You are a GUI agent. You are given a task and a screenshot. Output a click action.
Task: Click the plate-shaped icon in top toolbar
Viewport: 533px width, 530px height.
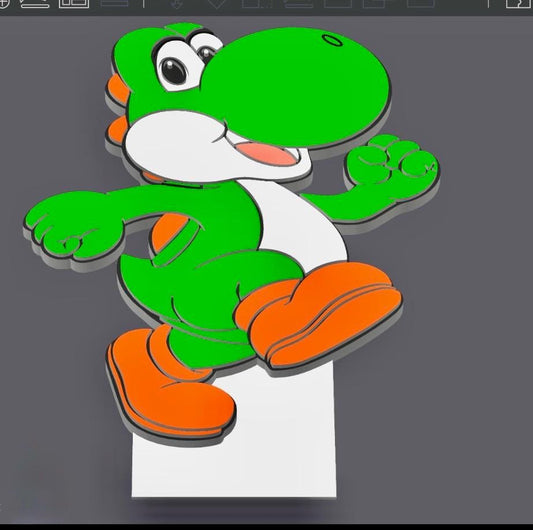pos(35,3)
